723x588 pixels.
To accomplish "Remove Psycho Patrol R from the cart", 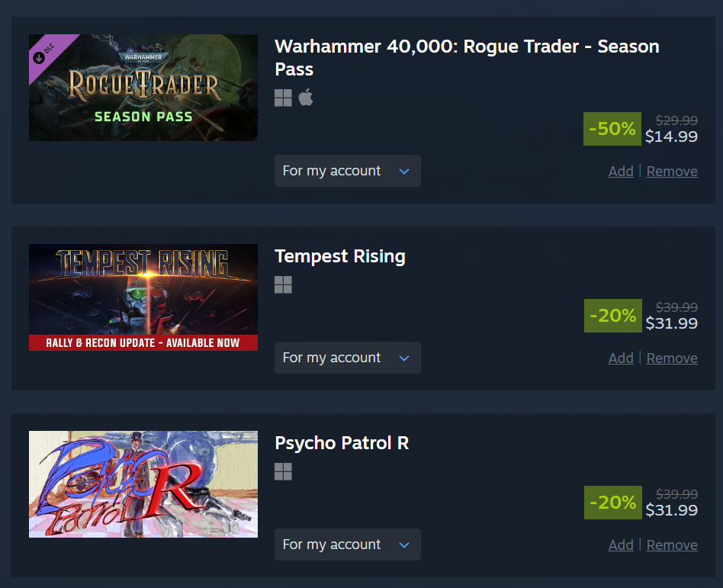I will [672, 545].
